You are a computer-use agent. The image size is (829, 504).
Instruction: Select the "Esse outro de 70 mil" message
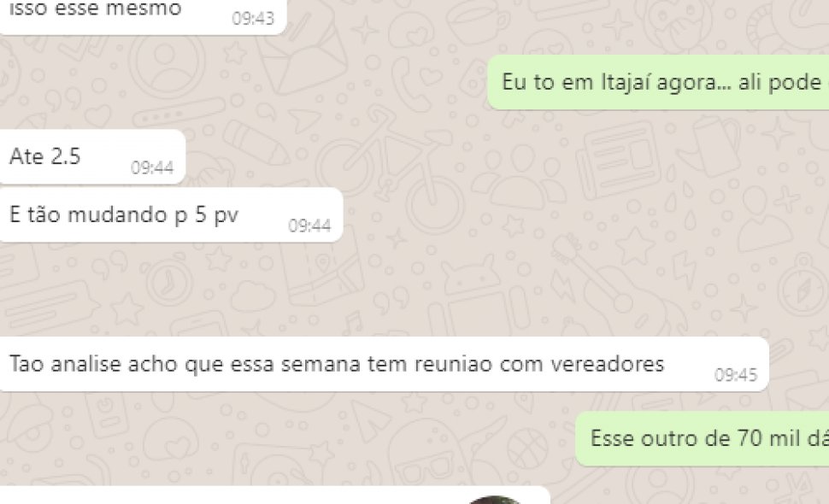point(703,439)
